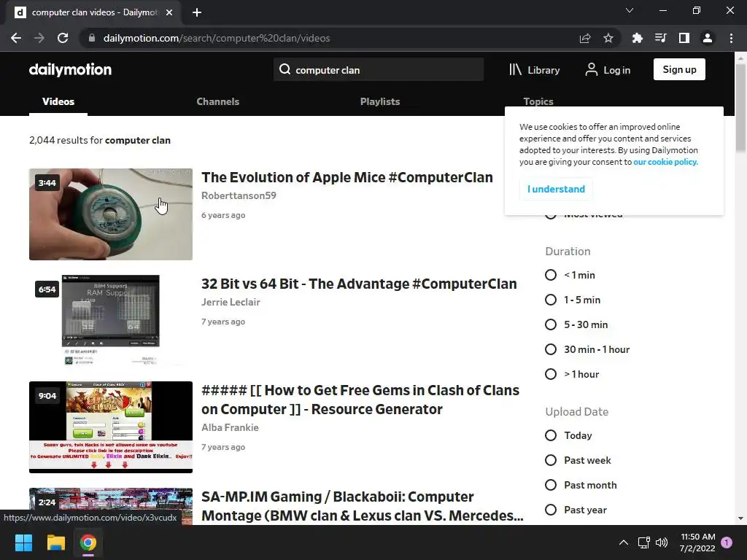747x560 pixels.
Task: Select the 1 - 5 min duration filter
Action: tap(551, 300)
